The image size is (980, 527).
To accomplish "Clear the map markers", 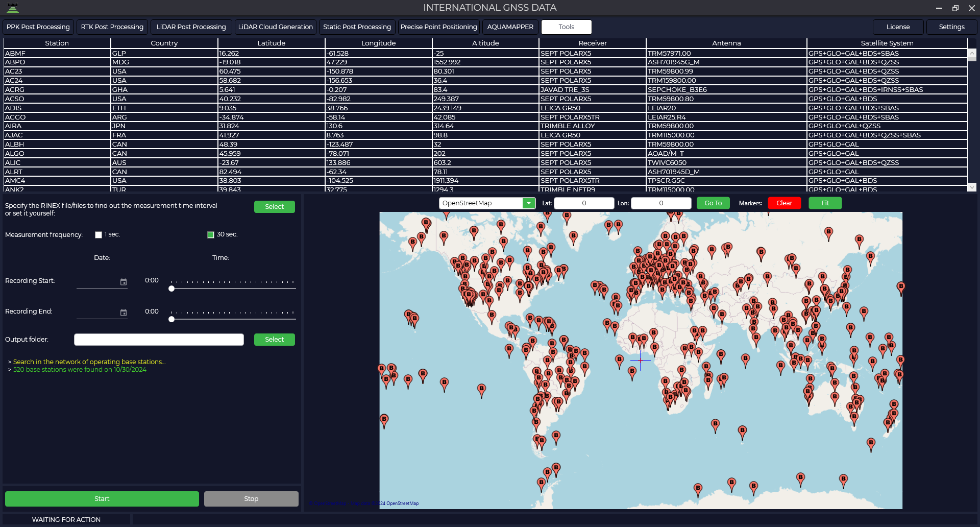I will click(785, 203).
